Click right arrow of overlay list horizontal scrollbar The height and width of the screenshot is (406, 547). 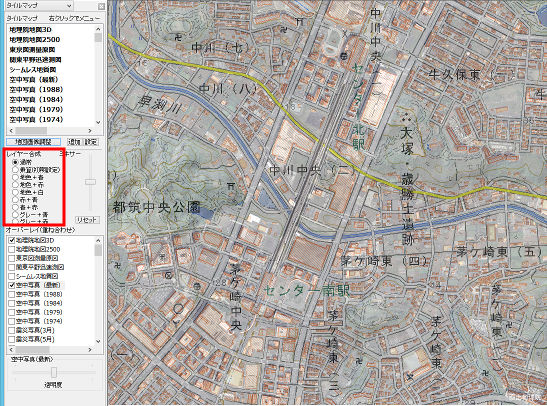90,349
